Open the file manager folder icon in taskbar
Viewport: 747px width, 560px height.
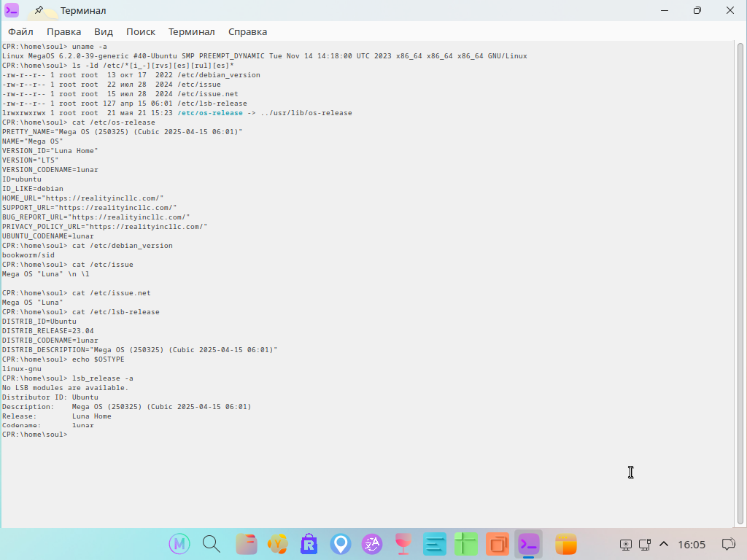click(247, 544)
